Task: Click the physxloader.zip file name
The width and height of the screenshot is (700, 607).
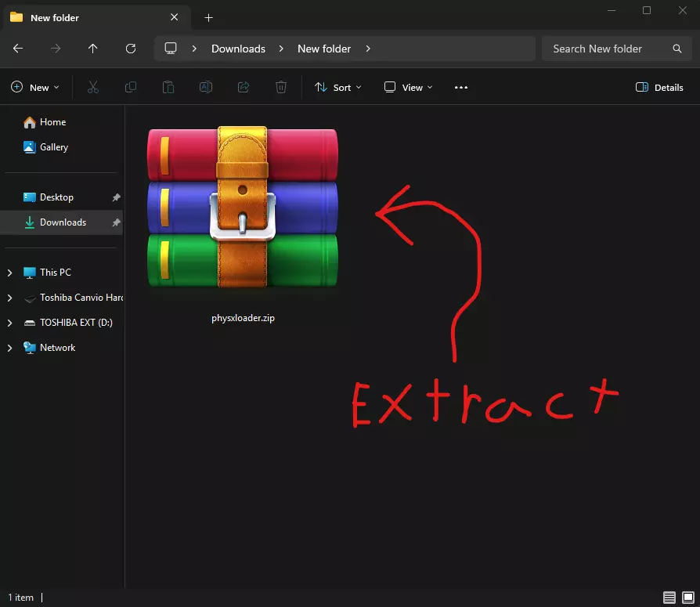Action: click(243, 318)
